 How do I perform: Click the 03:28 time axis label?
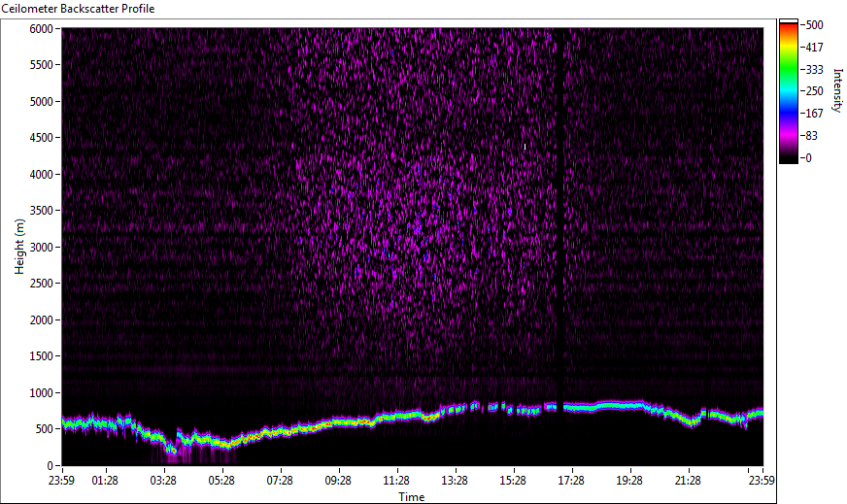163,481
